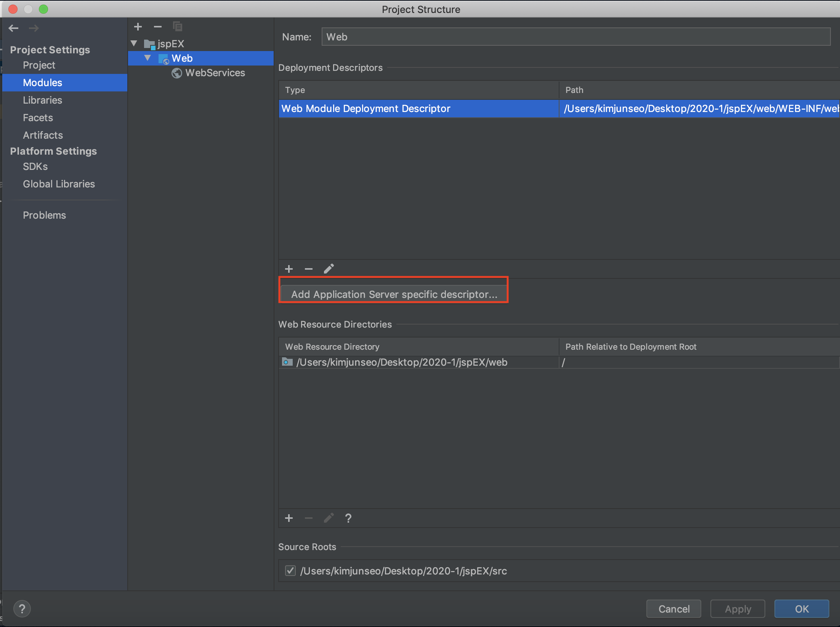
Task: Click the Add Application Server specific descriptor button
Action: coord(393,294)
